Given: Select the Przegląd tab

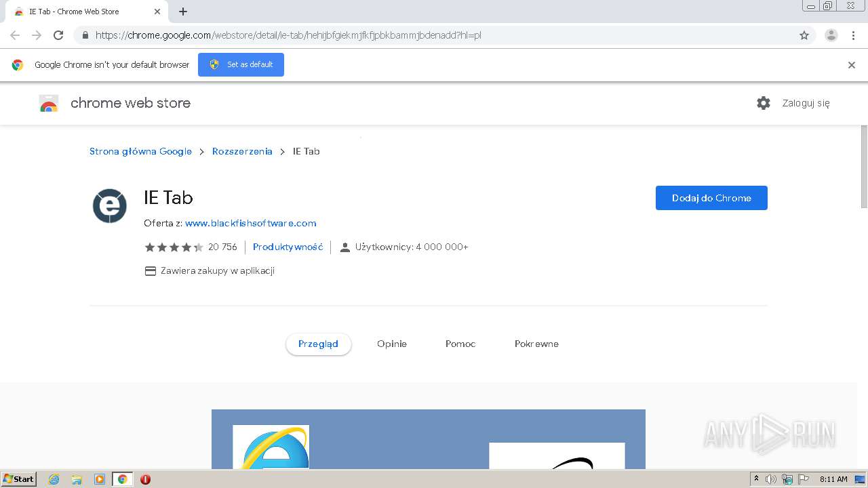Looking at the screenshot, I should pos(318,344).
